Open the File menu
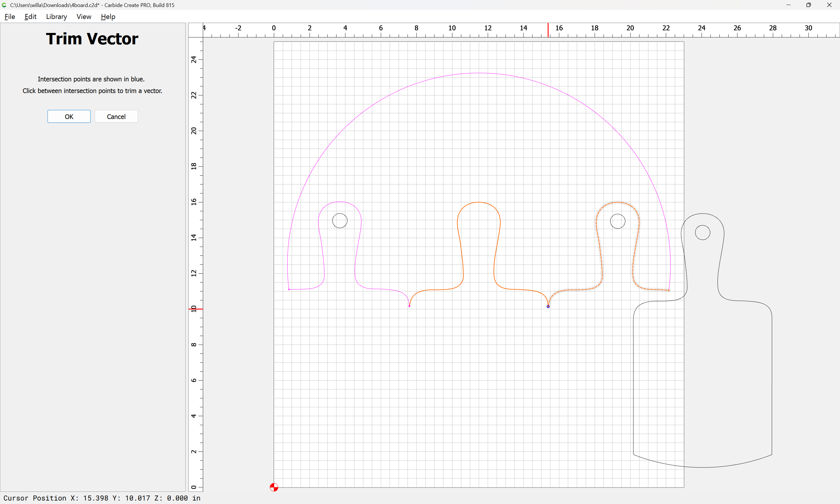Image resolution: width=840 pixels, height=504 pixels. 10,17
